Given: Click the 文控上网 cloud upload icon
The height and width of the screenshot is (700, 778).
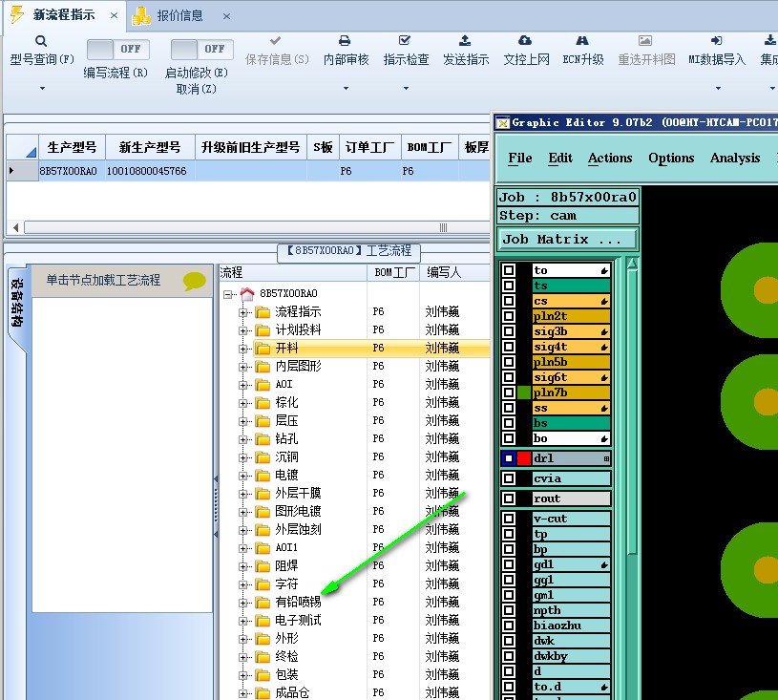Looking at the screenshot, I should click(x=525, y=40).
